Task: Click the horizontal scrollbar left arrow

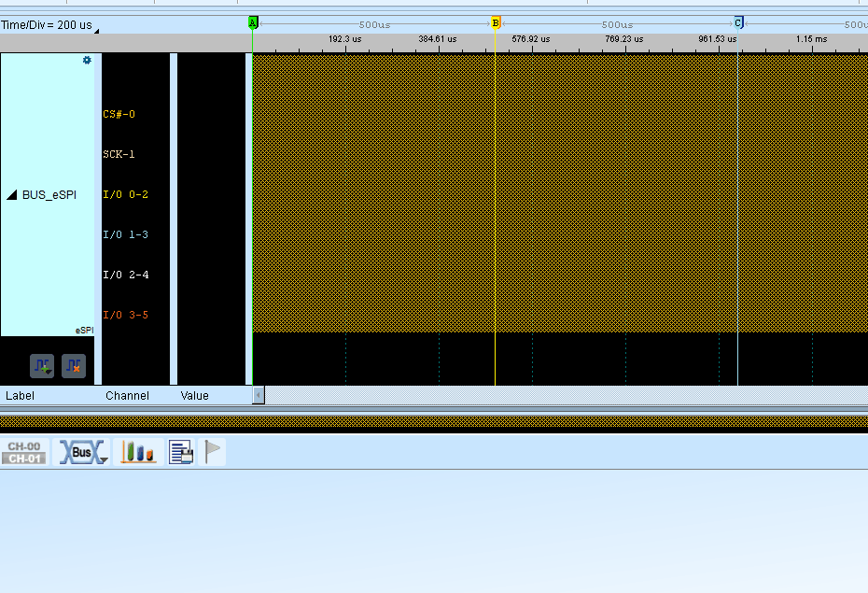Action: (259, 396)
